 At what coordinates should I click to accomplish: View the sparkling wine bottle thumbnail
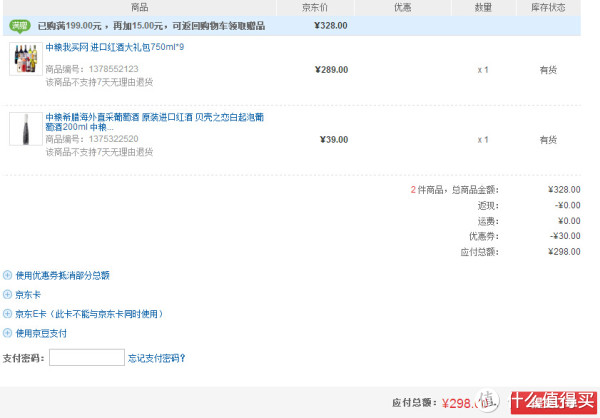tap(26, 129)
